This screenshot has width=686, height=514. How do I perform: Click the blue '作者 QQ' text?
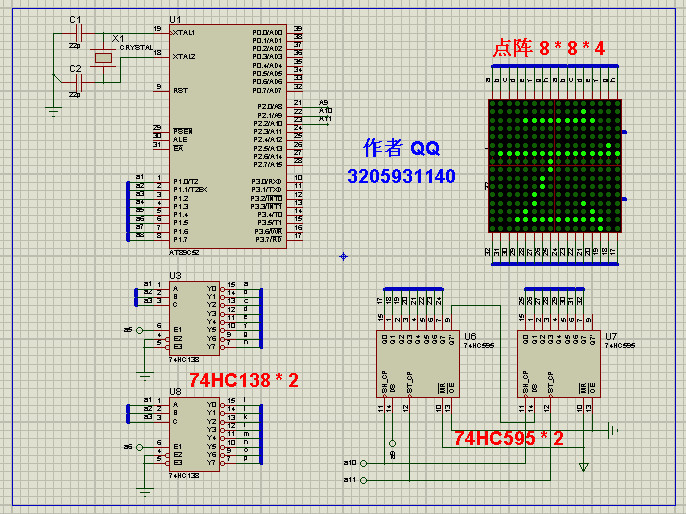pos(401,148)
